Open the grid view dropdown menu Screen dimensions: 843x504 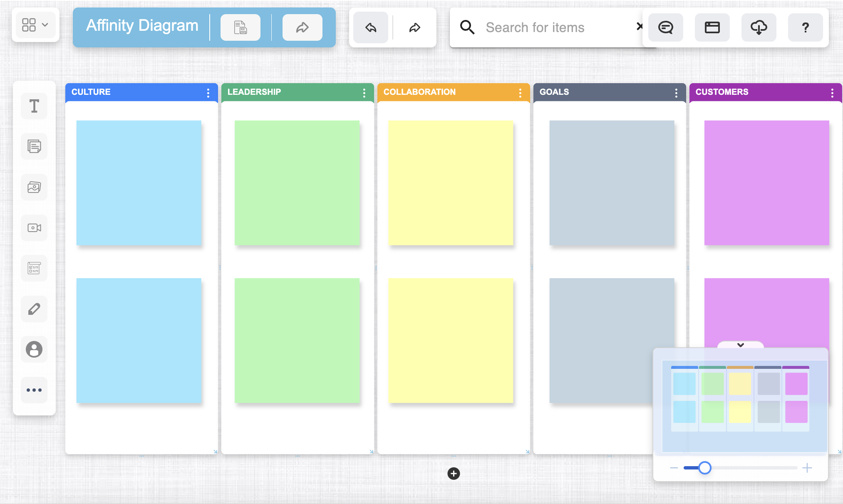click(35, 25)
